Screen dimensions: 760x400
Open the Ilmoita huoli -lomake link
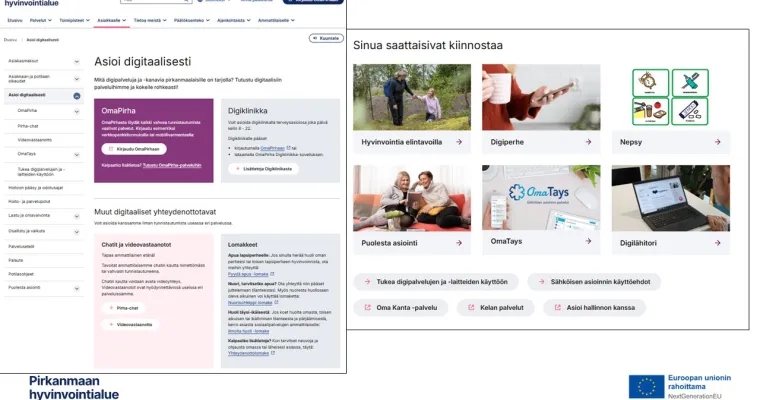click(248, 331)
